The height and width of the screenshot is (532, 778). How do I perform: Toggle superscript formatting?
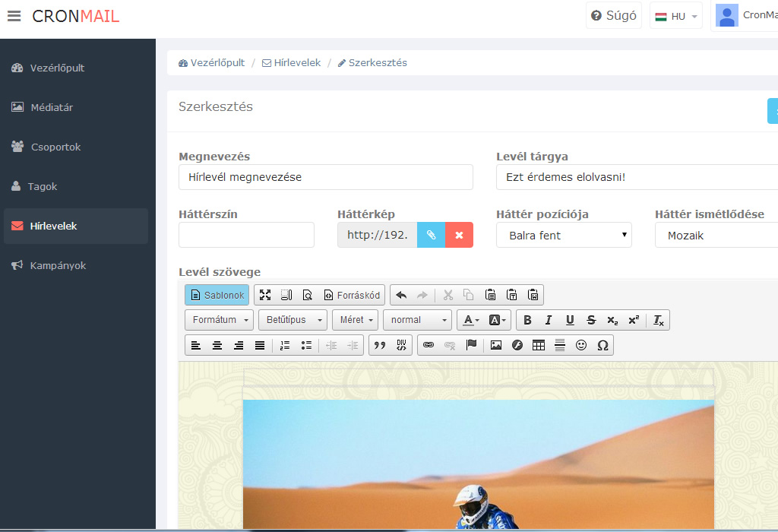click(x=634, y=320)
